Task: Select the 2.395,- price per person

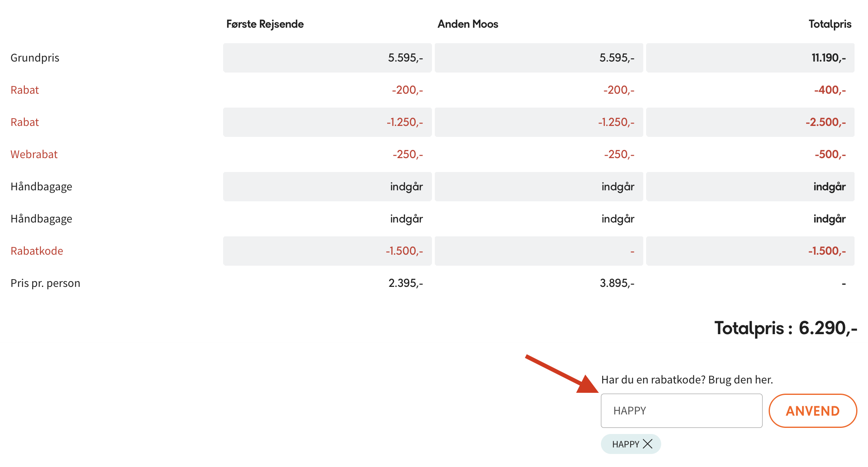Action: pyautogui.click(x=406, y=283)
